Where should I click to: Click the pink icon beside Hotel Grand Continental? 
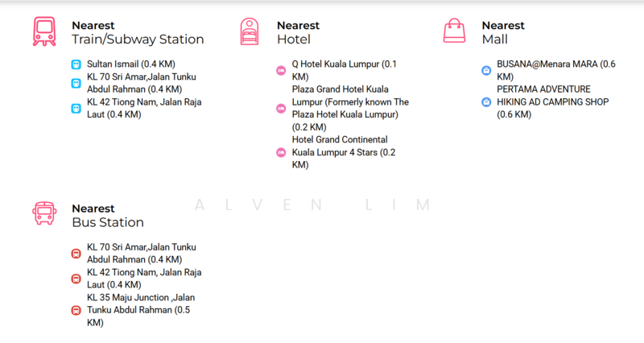(281, 153)
